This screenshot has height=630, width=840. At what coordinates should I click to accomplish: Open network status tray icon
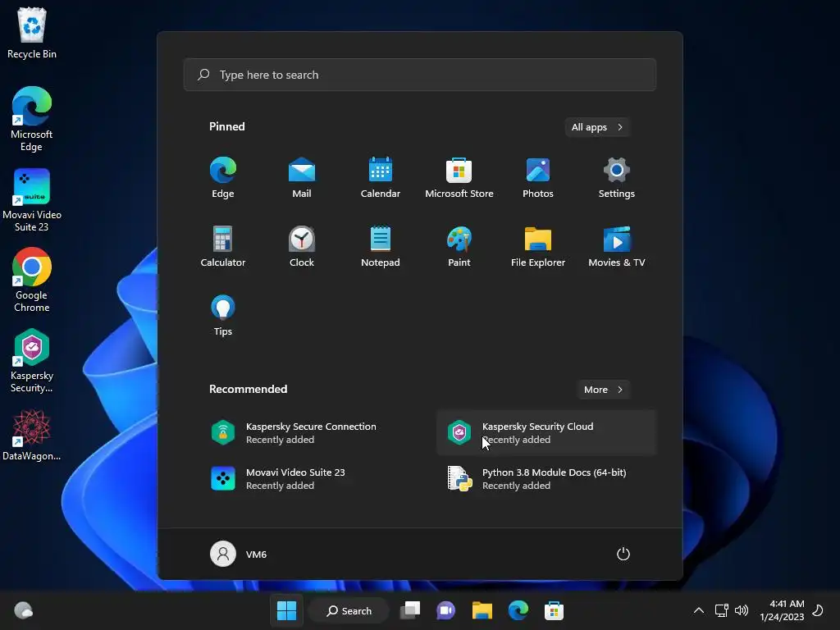pyautogui.click(x=721, y=610)
